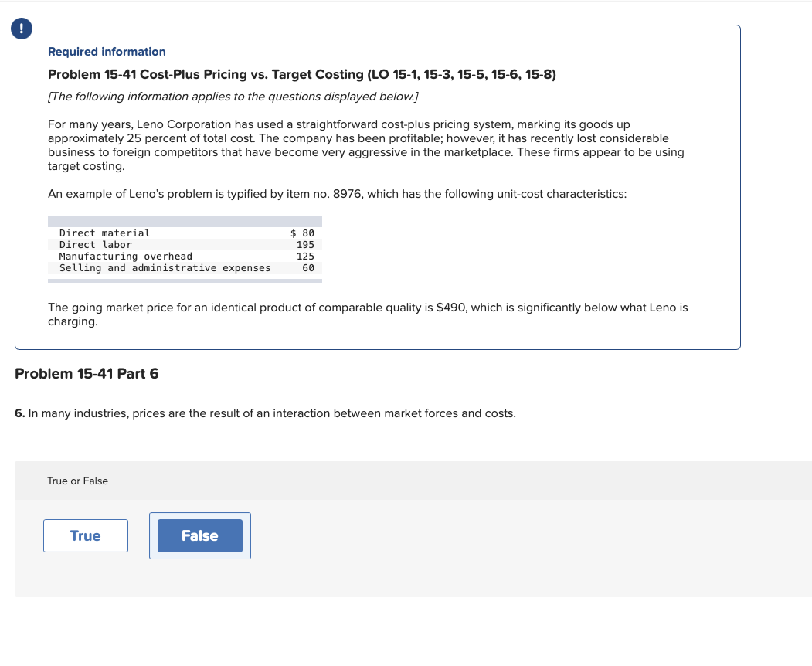This screenshot has width=812, height=666.
Task: Click the 'An example of Leno's problem' sentence
Action: point(337,194)
